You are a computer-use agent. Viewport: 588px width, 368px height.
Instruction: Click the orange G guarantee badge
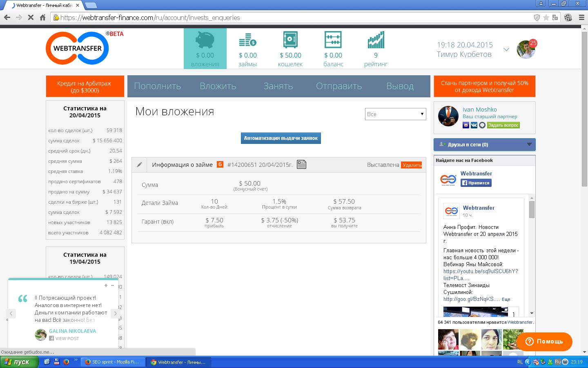220,164
